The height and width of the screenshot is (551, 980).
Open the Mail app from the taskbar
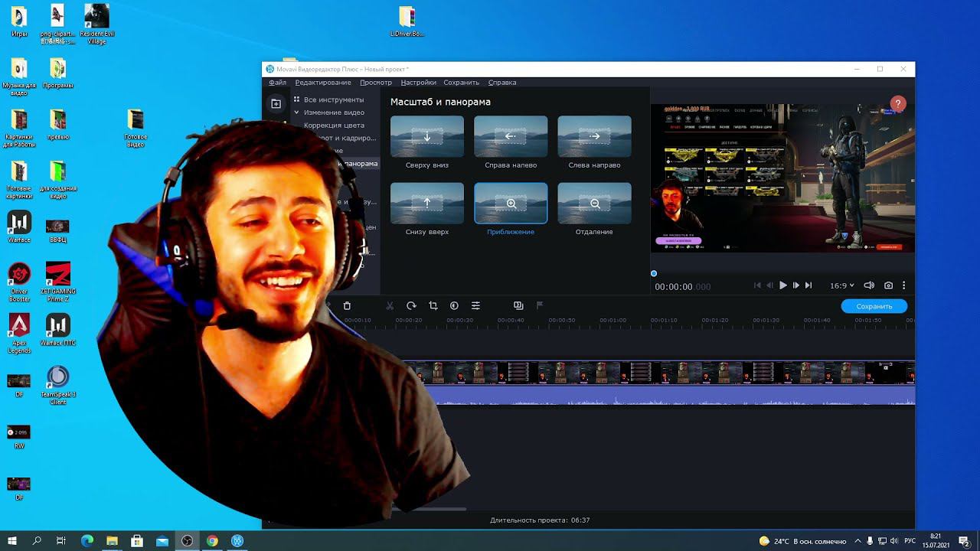162,541
